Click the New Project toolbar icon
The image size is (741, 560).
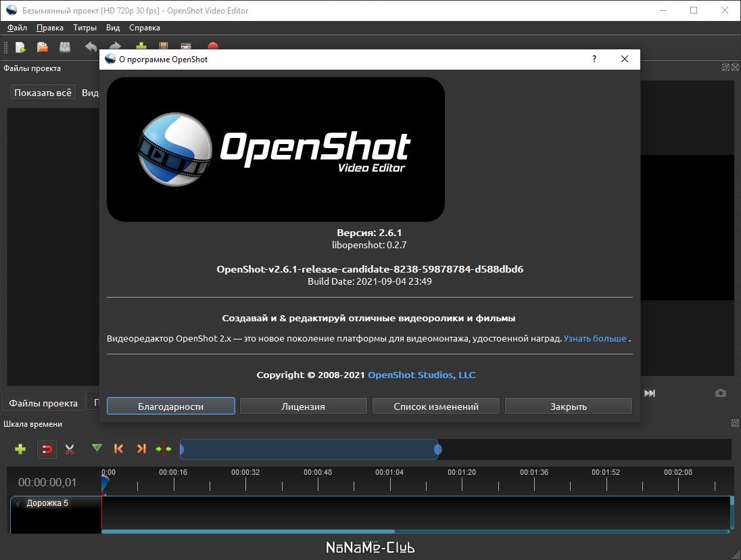pos(20,47)
